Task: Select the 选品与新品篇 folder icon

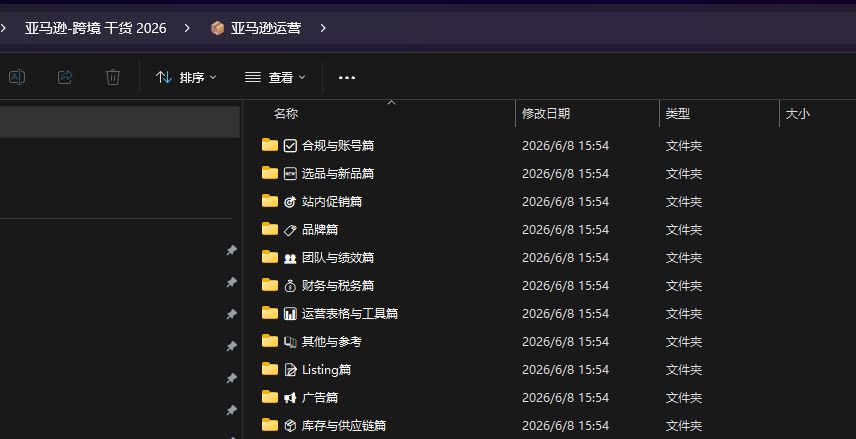Action: (270, 173)
